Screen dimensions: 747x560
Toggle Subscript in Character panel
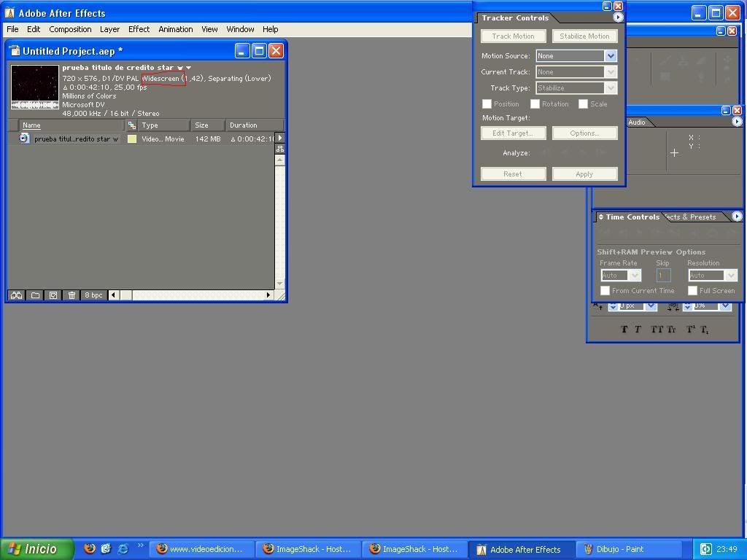[x=705, y=330]
